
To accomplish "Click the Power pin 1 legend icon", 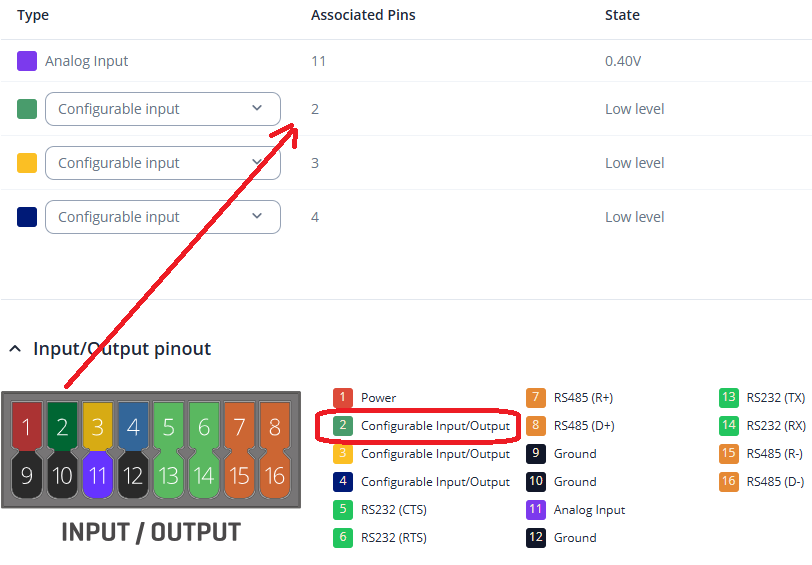I will coord(343,398).
